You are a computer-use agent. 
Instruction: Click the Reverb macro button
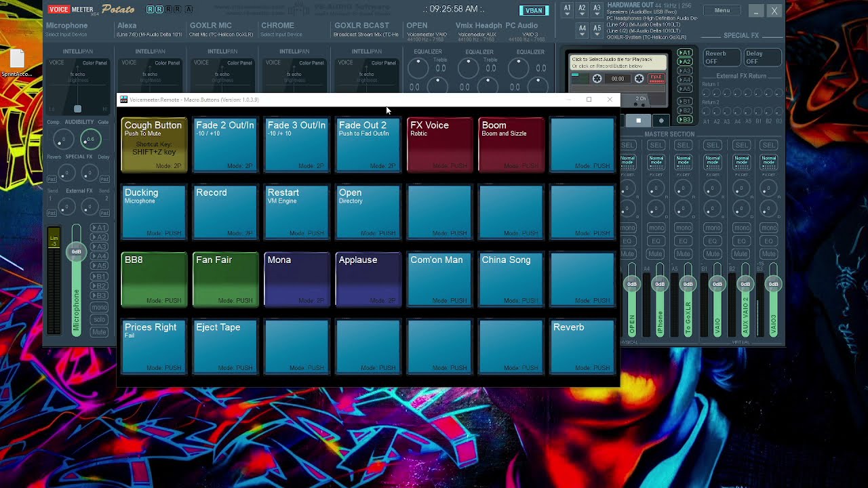pyautogui.click(x=583, y=346)
